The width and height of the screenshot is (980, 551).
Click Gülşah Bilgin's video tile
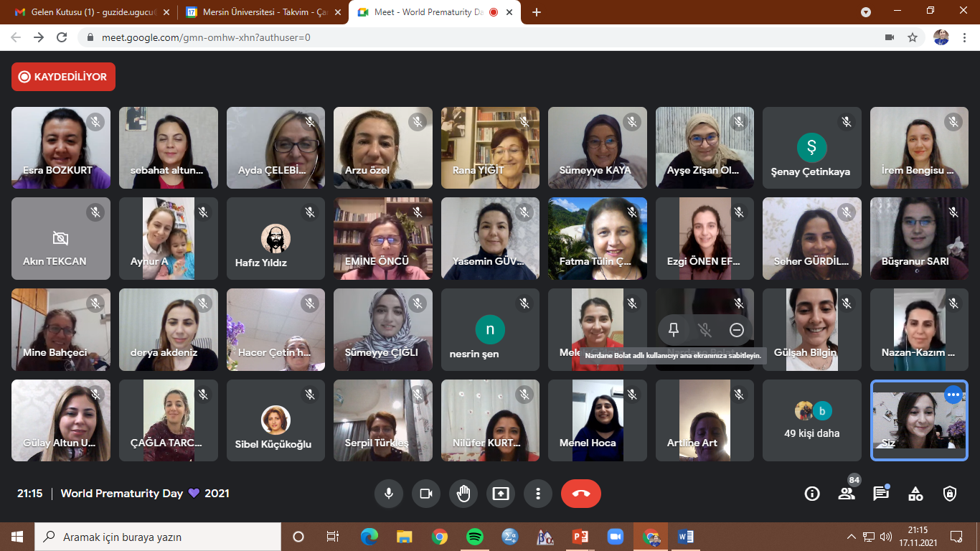[812, 330]
